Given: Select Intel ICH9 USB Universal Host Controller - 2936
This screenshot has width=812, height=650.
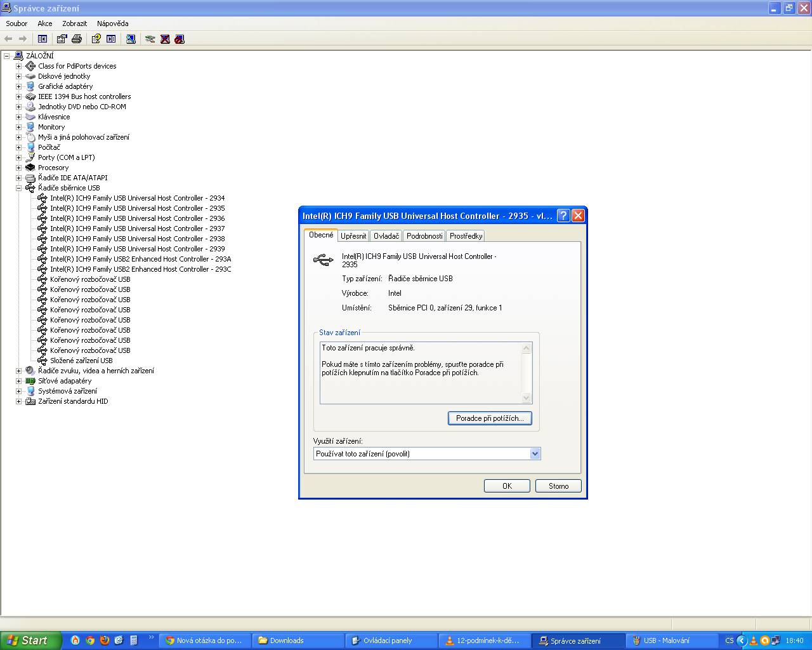Looking at the screenshot, I should [137, 218].
